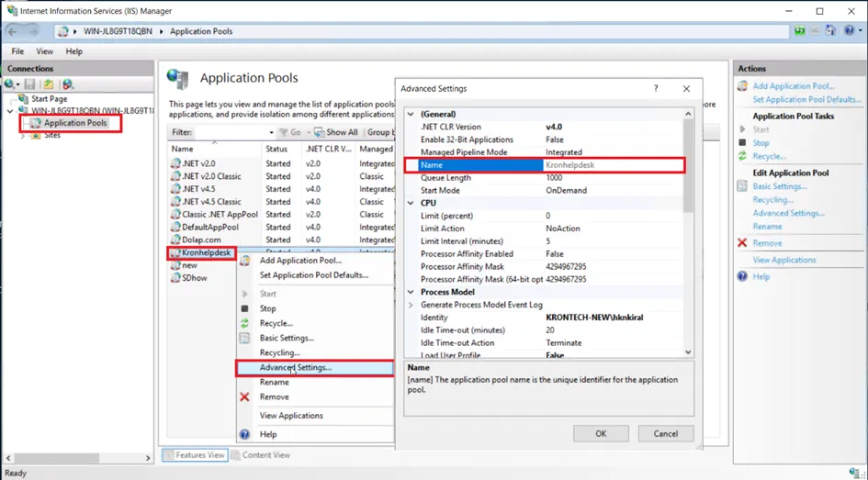
Task: Click the green Recycle icon in the Actions pane
Action: (x=742, y=157)
